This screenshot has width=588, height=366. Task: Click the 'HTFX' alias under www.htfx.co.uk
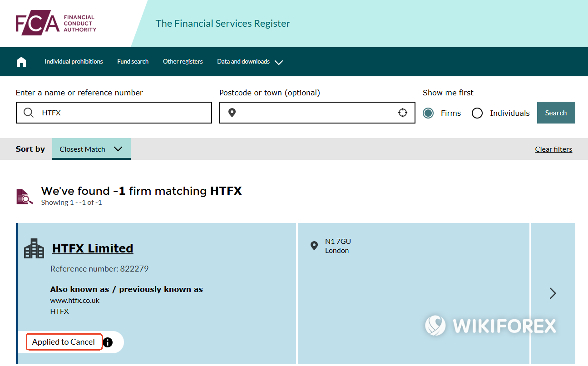pyautogui.click(x=59, y=312)
